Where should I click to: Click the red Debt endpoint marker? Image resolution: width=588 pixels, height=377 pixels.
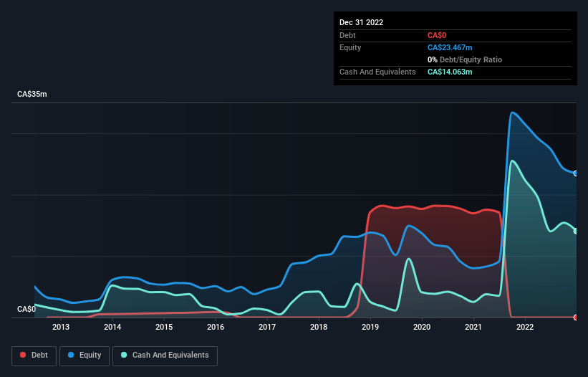point(576,318)
